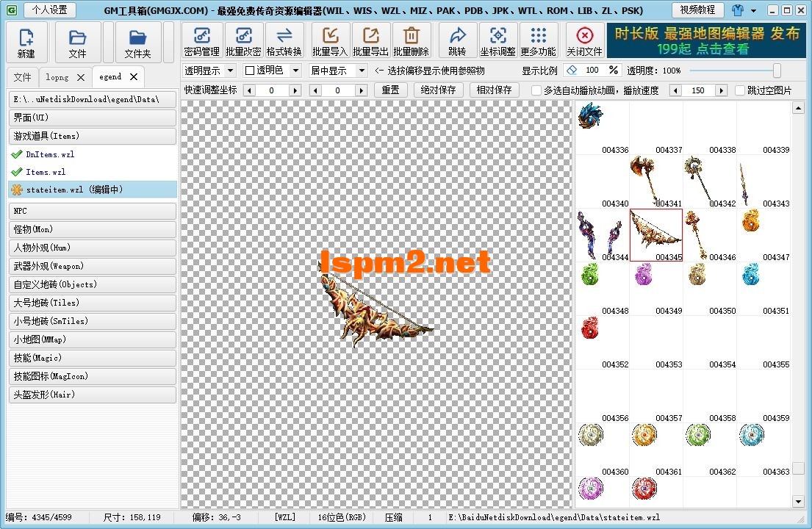The height and width of the screenshot is (529, 812).
Task: Click the skin shirt icon in title bar
Action: coord(738,10)
